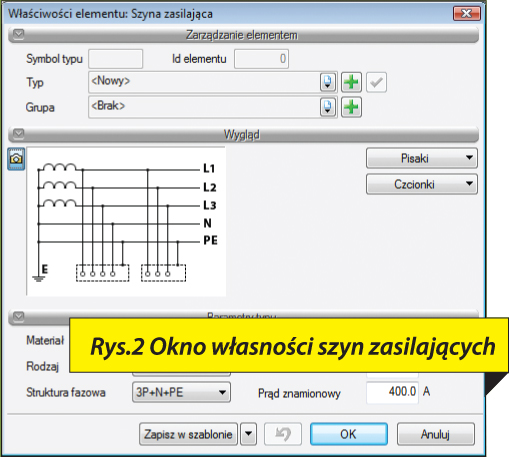Close the Właściwości elementu dialog
This screenshot has height=457, width=509.
[x=467, y=14]
